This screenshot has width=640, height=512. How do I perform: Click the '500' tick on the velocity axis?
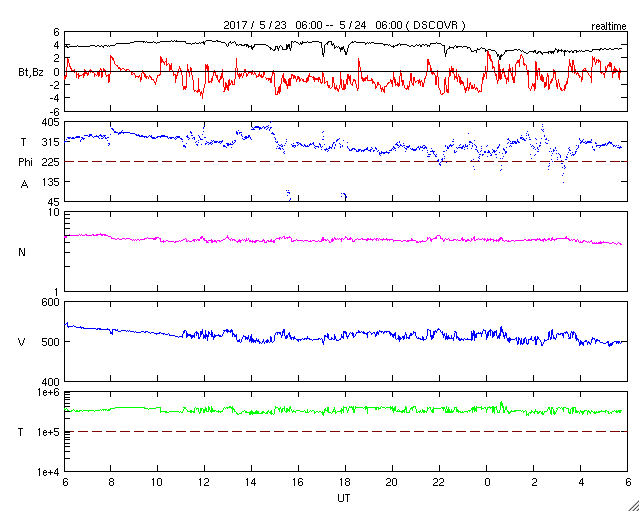51,342
